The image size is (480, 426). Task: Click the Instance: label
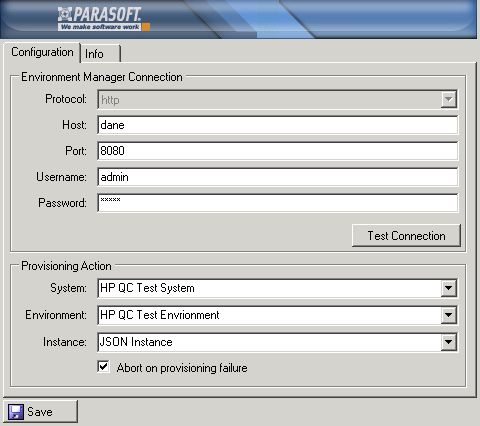[x=65, y=342]
